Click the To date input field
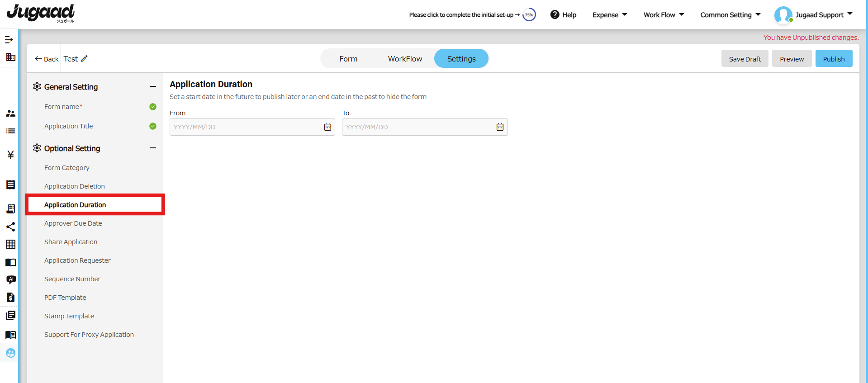Image resolution: width=868 pixels, height=383 pixels. (425, 127)
